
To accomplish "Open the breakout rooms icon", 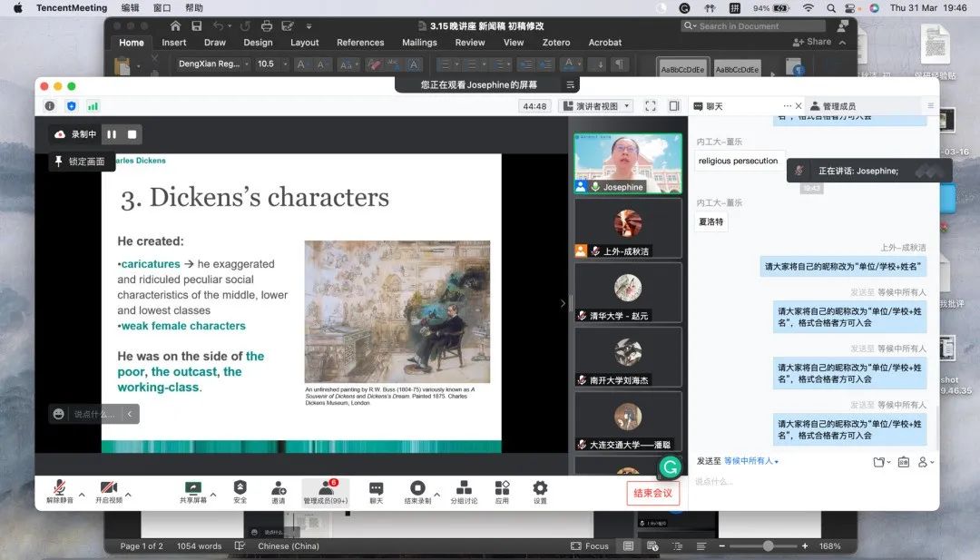I will click(x=464, y=488).
